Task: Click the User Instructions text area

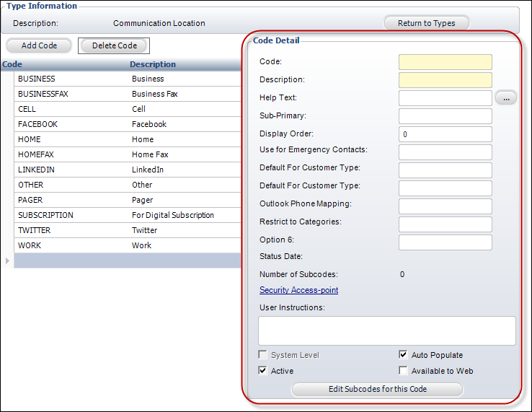Action: click(386, 330)
